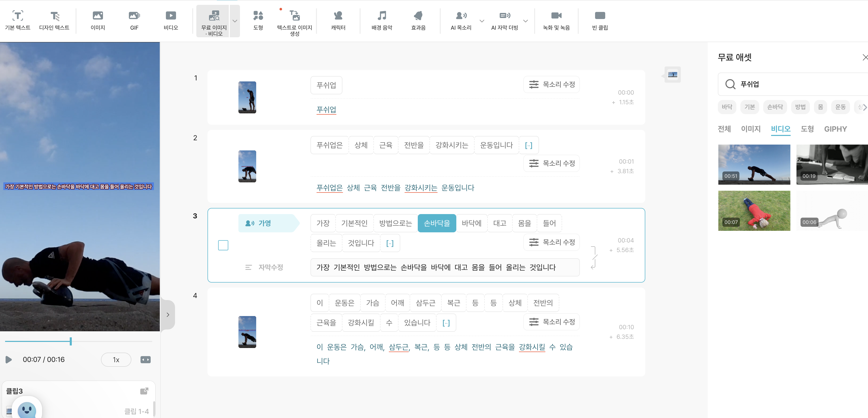Click the 자막수정 label icon
Image resolution: width=868 pixels, height=418 pixels.
pos(248,267)
